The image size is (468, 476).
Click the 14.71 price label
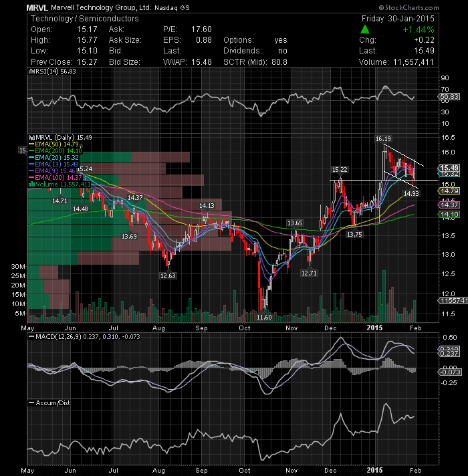(60, 201)
